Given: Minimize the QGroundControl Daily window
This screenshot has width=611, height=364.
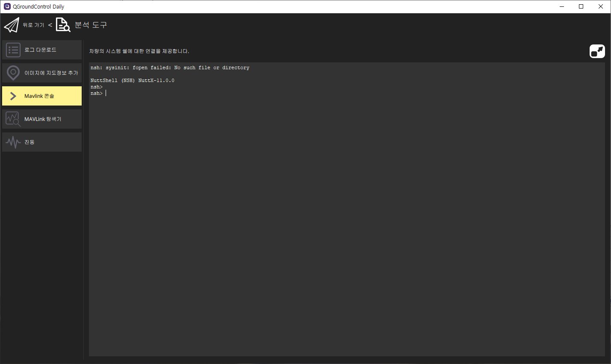Looking at the screenshot, I should (x=562, y=6).
